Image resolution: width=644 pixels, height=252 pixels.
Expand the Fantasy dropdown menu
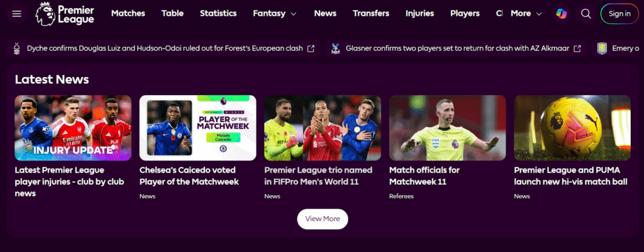pos(275,14)
